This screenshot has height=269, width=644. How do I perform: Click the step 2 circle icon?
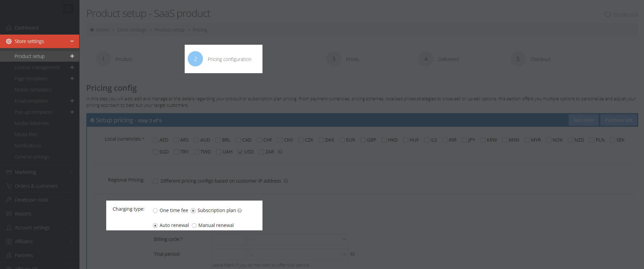(x=195, y=59)
